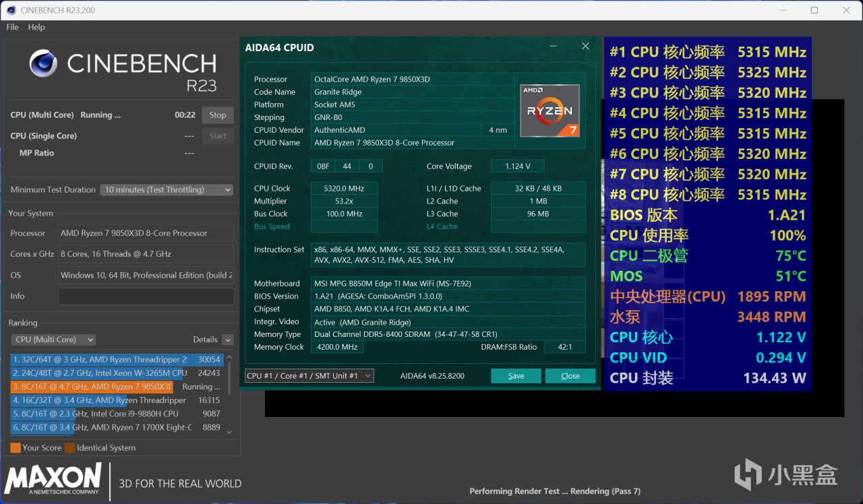Click the Info input field
The image size is (863, 504).
(x=146, y=296)
